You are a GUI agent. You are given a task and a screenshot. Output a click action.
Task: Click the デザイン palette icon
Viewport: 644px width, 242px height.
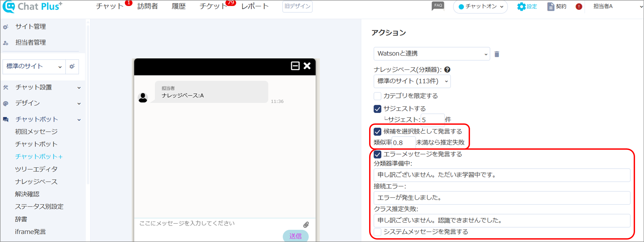6,103
